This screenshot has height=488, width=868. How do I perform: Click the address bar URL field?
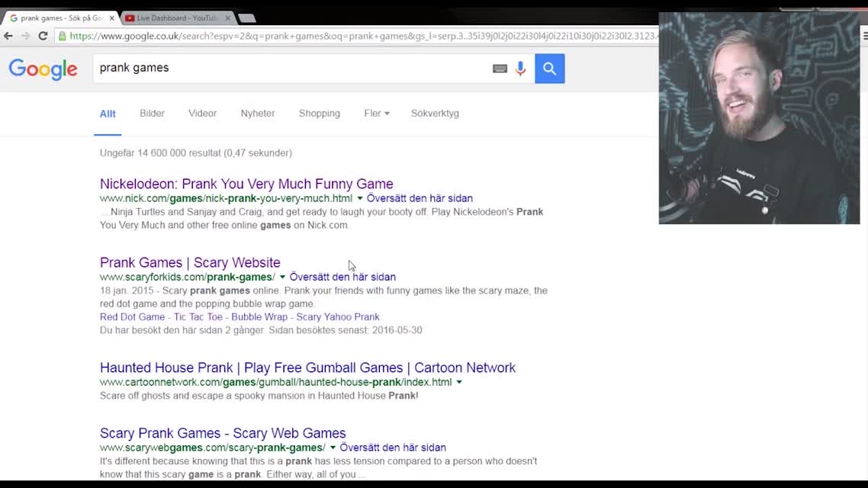point(363,36)
